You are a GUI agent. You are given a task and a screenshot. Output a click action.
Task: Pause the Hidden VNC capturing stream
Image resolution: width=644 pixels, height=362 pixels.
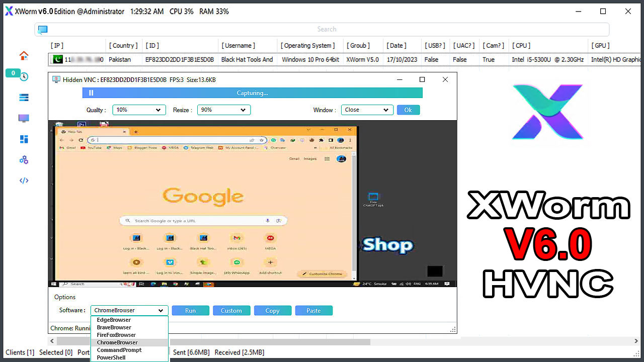(x=91, y=93)
